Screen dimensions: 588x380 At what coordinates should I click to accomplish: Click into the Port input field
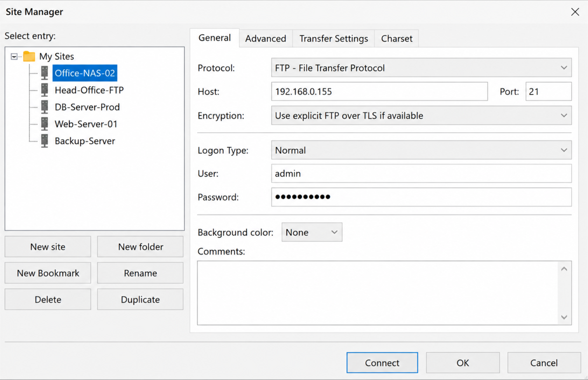point(548,92)
